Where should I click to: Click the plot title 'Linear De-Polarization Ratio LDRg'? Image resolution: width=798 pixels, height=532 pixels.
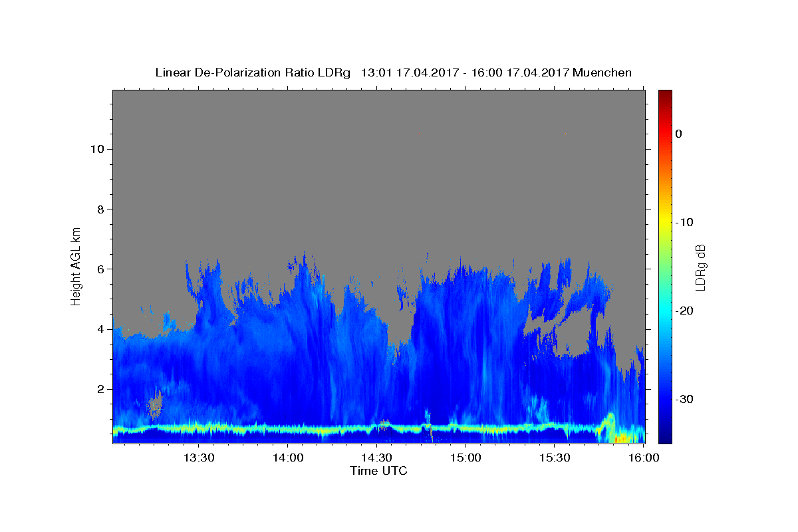pos(253,72)
